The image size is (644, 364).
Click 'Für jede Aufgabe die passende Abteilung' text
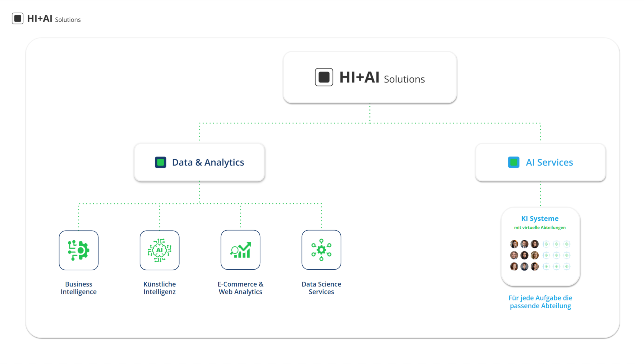[540, 302]
